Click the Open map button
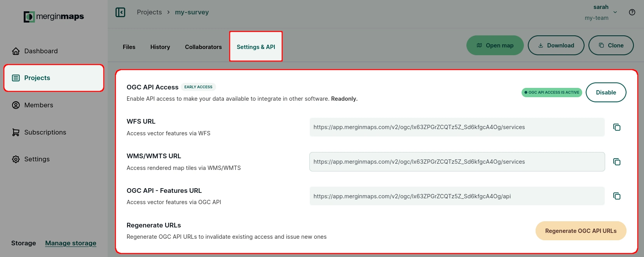The image size is (644, 257). [495, 45]
